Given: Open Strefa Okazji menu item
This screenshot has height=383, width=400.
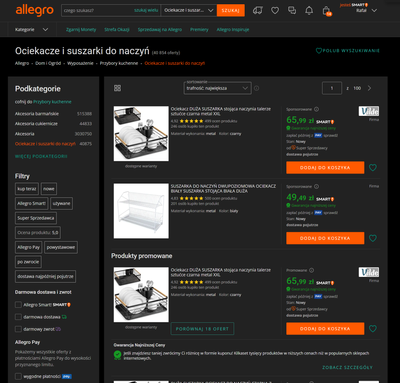Looking at the screenshot, I should coord(117,30).
